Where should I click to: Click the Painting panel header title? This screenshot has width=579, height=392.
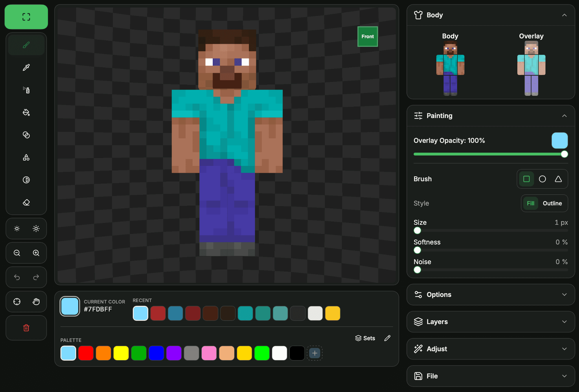[x=439, y=116]
